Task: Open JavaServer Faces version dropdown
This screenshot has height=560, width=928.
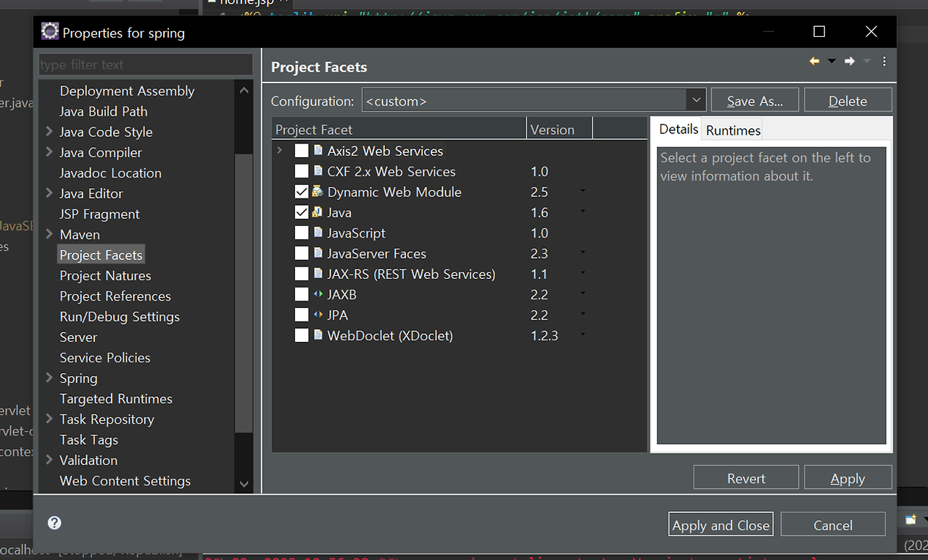Action: [x=583, y=253]
